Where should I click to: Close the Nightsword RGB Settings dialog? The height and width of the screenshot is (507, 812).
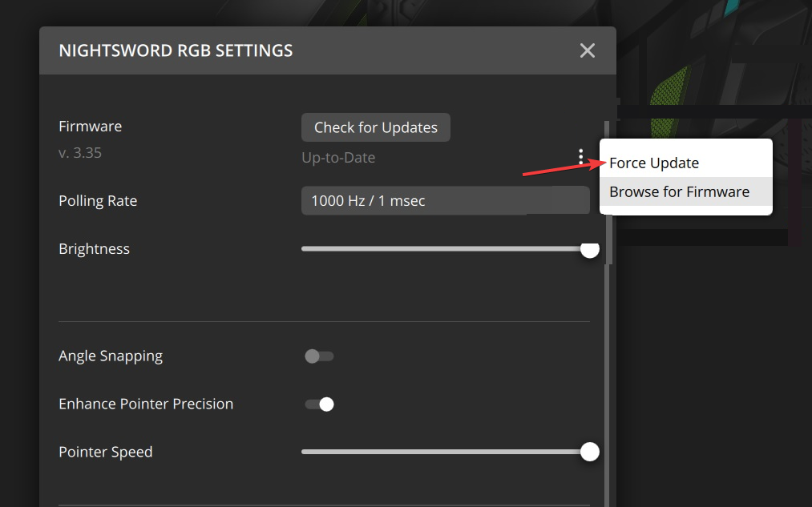[588, 50]
